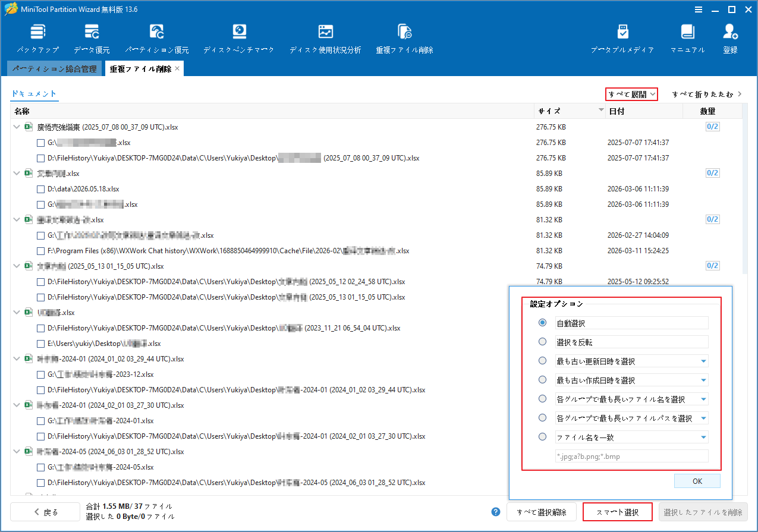Close the 重複ファイル削除 tab
The image size is (758, 532).
(177, 69)
